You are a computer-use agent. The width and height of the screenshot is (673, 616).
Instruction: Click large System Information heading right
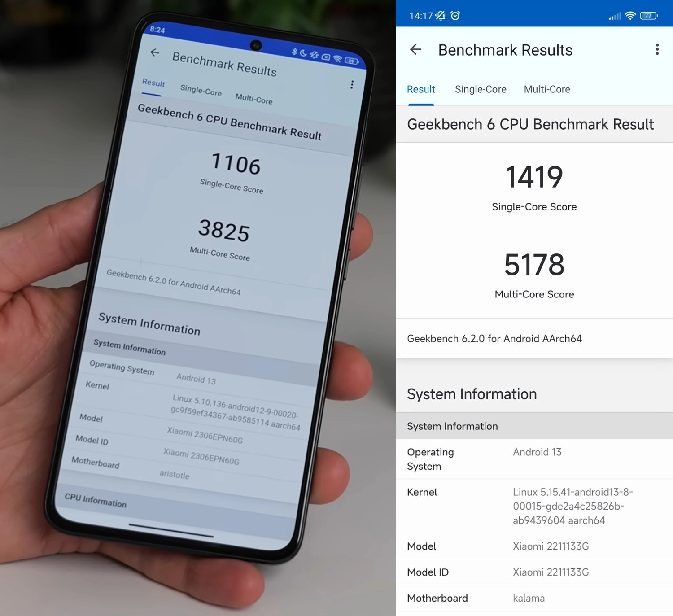(x=472, y=394)
